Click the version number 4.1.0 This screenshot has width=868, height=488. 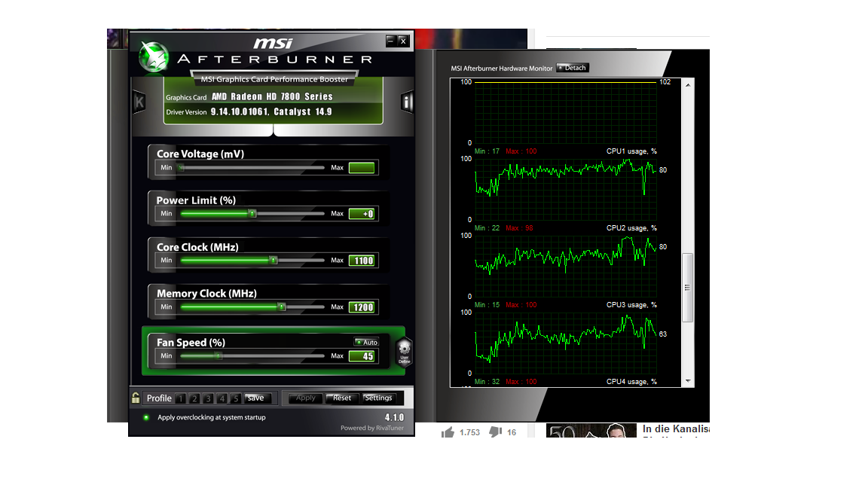click(x=394, y=417)
